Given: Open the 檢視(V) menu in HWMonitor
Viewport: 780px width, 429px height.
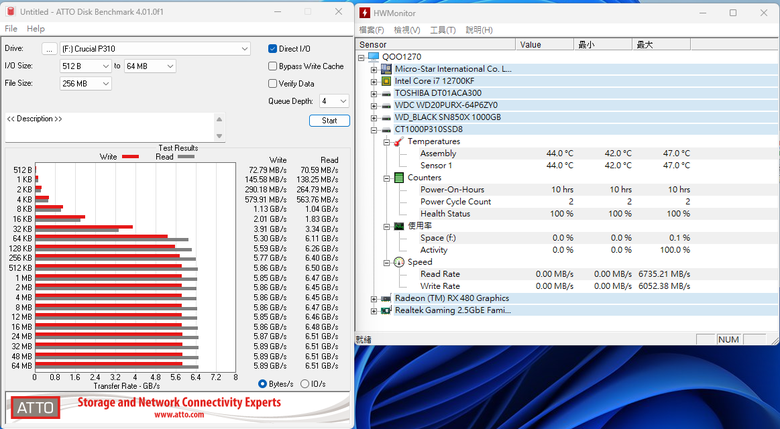Looking at the screenshot, I should point(407,30).
